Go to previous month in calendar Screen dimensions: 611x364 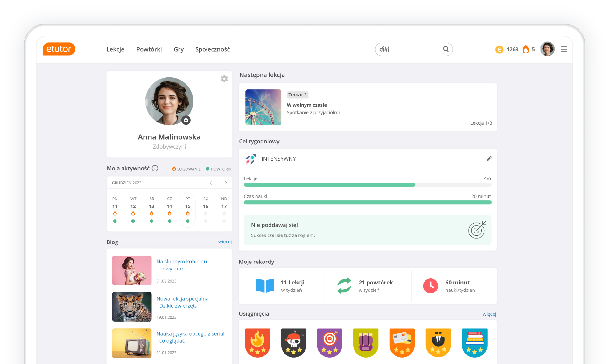click(x=211, y=183)
